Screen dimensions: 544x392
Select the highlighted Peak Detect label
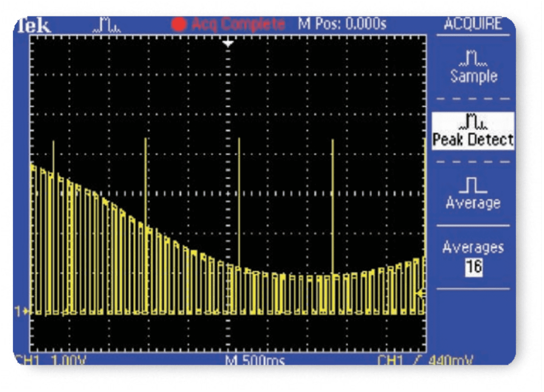[473, 140]
